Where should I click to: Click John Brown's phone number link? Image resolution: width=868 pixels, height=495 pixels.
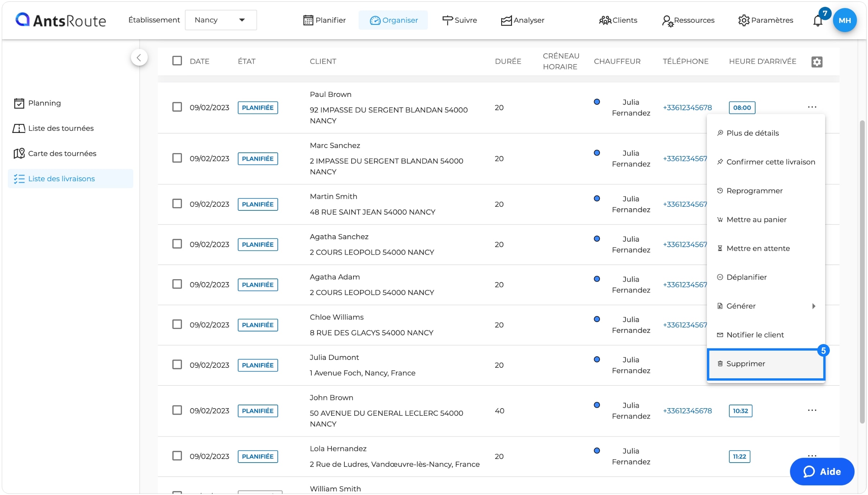click(687, 411)
